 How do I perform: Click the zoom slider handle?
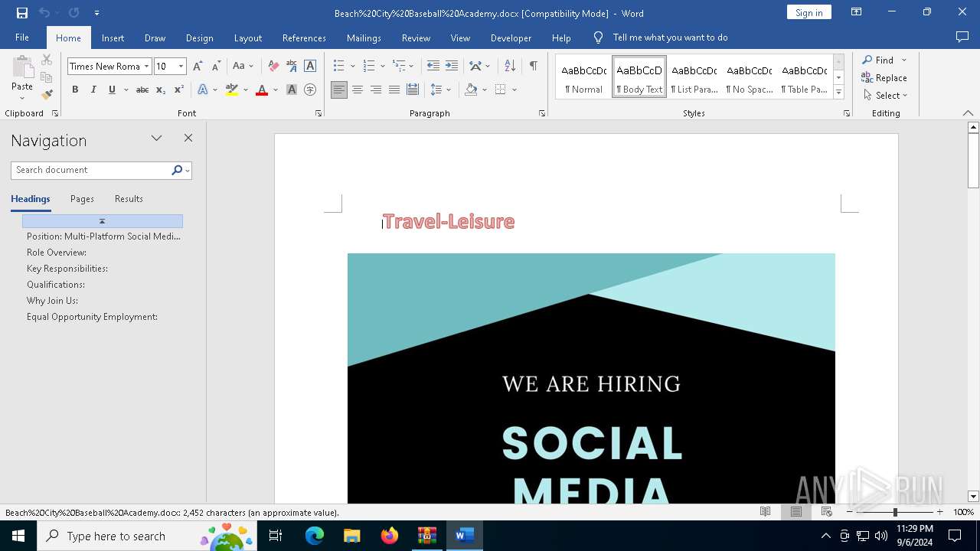(x=895, y=512)
